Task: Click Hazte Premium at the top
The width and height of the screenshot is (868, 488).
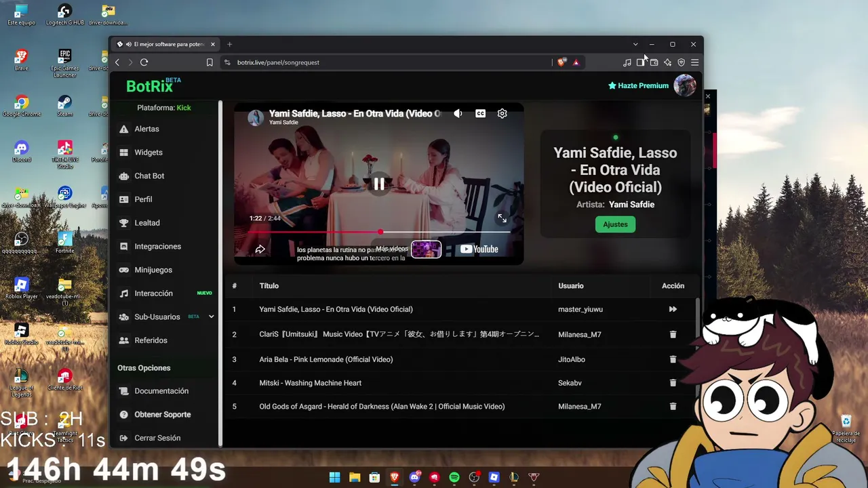Action: pyautogui.click(x=638, y=86)
